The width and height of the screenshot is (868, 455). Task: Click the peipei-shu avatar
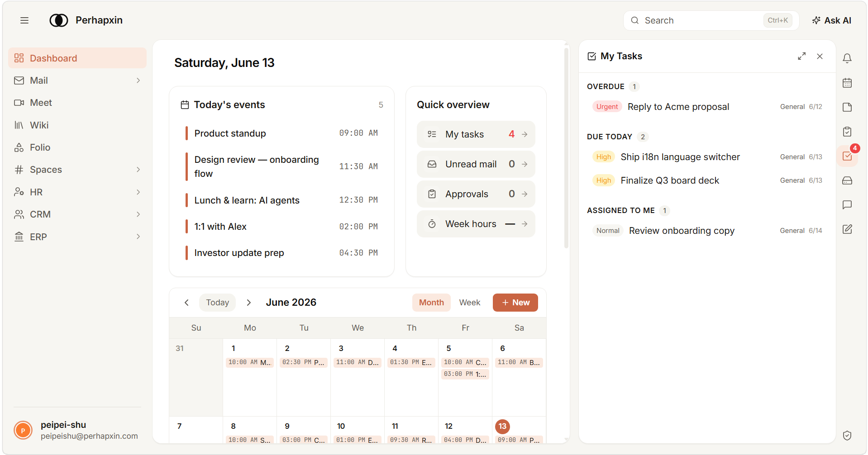tap(23, 430)
